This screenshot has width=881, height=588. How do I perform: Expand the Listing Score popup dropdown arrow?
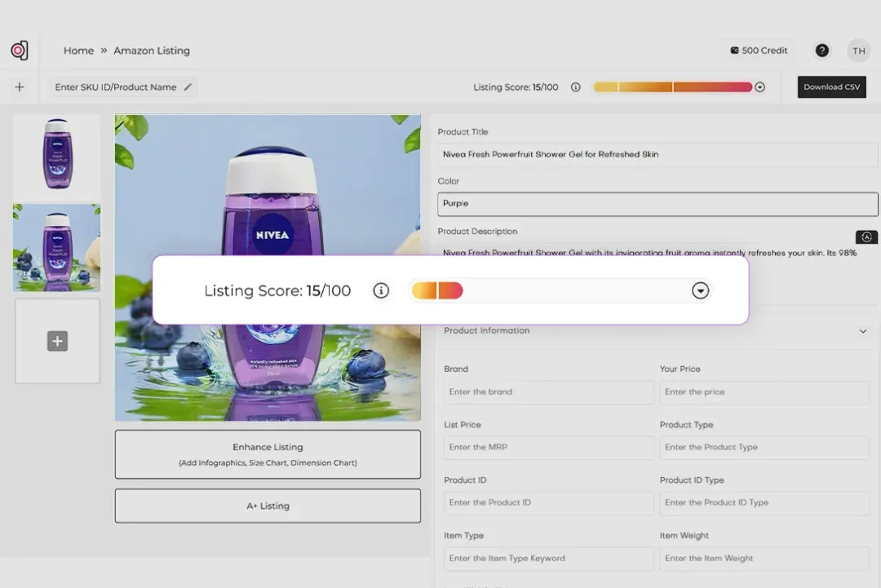pos(700,290)
